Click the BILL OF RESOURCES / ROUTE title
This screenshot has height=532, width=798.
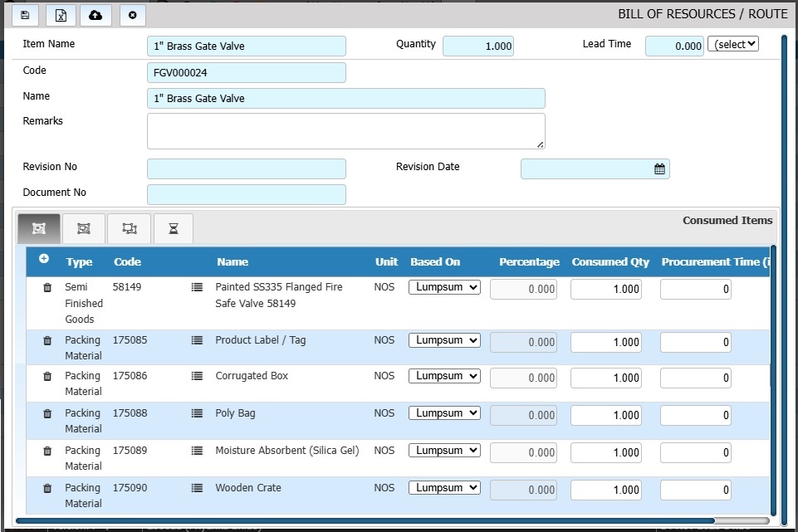[x=702, y=13]
